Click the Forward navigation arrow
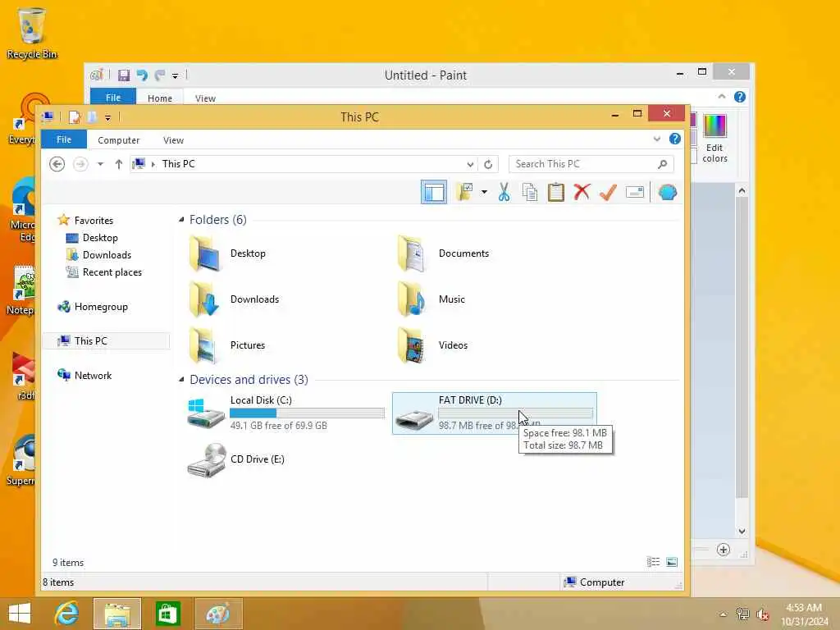Viewport: 840px width, 630px height. (80, 163)
